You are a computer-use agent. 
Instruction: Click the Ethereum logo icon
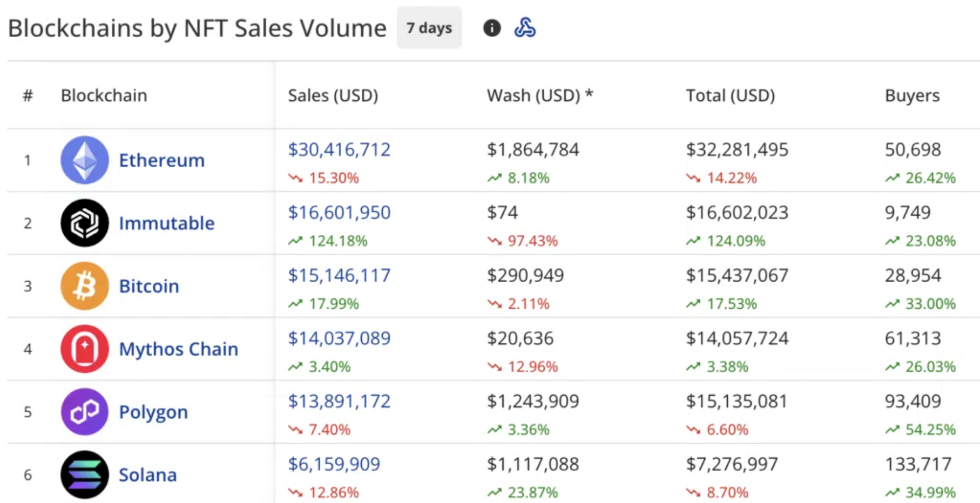click(x=85, y=160)
